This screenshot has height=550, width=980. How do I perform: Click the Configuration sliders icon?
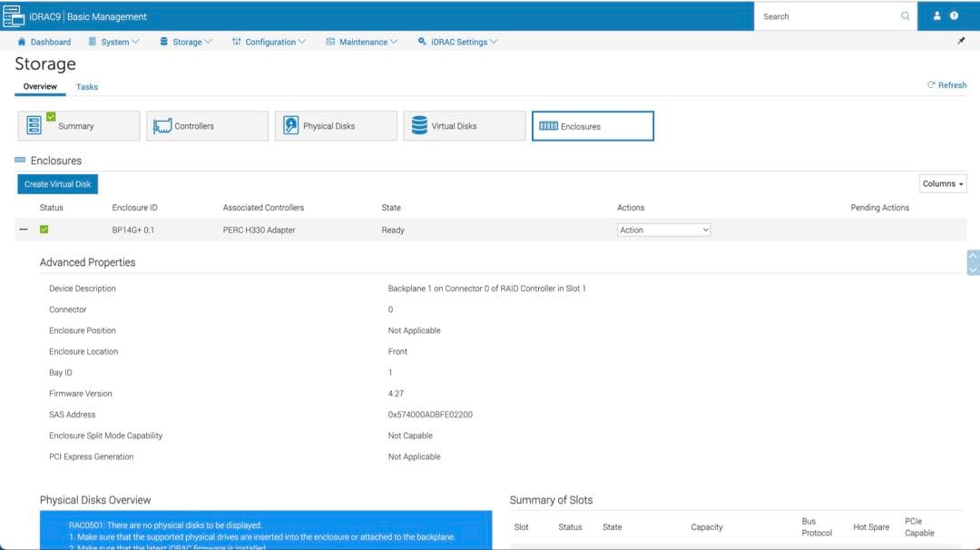click(236, 42)
